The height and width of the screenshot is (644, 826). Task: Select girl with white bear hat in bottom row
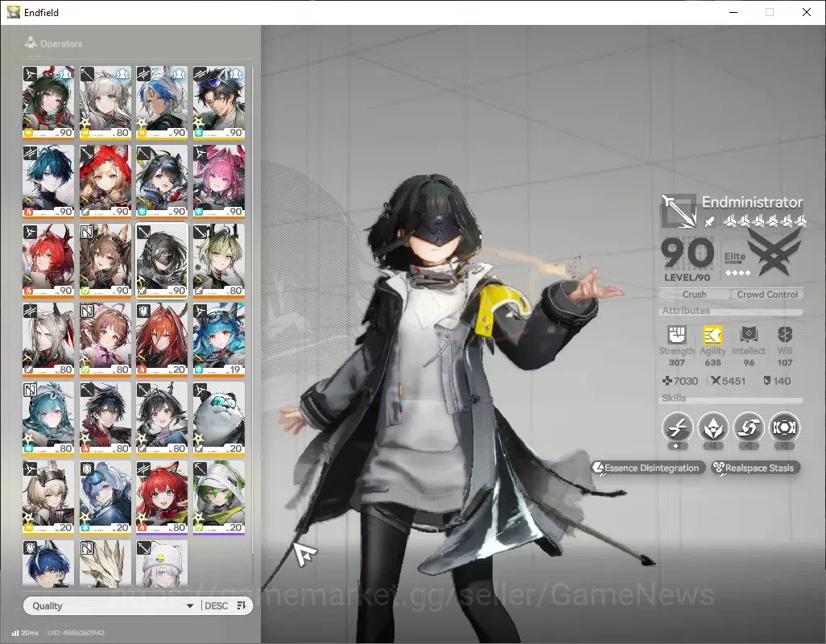pos(162,563)
